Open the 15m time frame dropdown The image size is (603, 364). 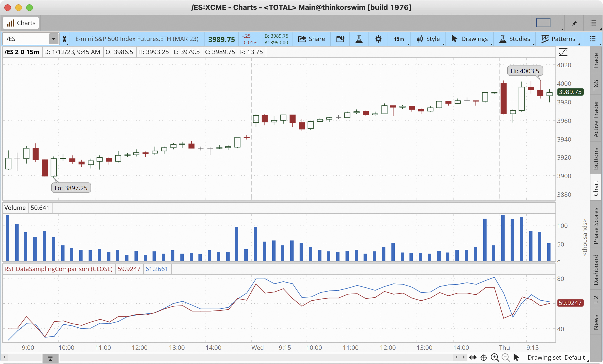[x=399, y=39]
